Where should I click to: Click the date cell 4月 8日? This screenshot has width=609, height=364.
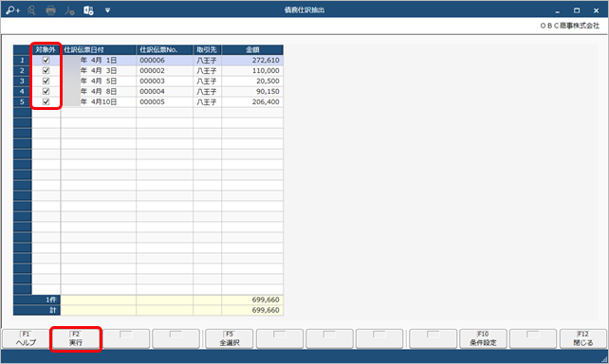(x=99, y=92)
